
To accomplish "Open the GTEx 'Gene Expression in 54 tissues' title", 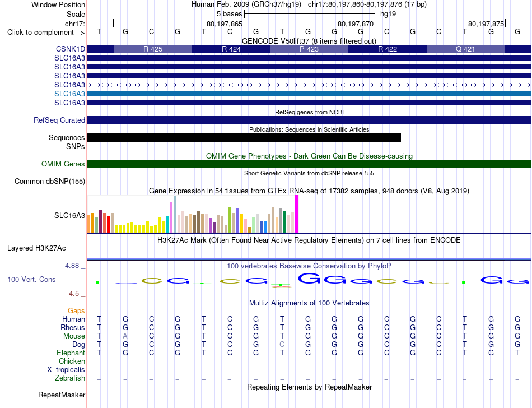I will (x=309, y=191).
